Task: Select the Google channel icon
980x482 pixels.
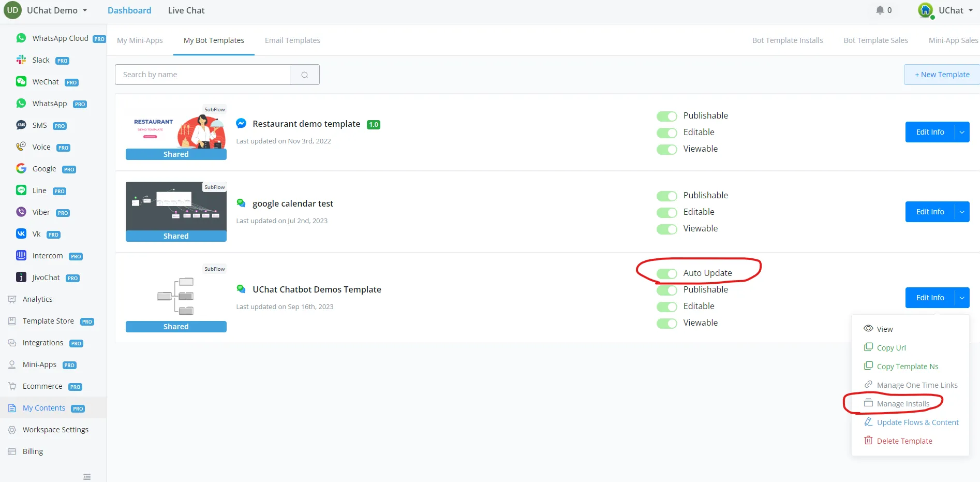Action: pyautogui.click(x=21, y=168)
